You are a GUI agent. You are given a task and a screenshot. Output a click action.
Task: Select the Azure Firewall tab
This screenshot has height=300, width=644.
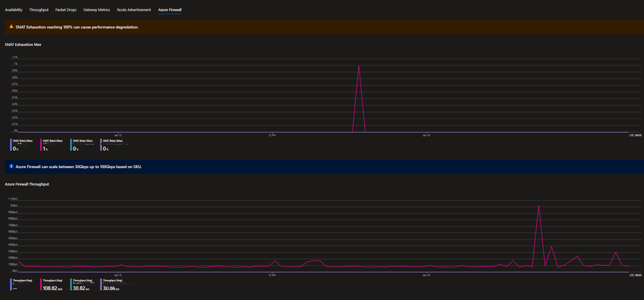170,10
